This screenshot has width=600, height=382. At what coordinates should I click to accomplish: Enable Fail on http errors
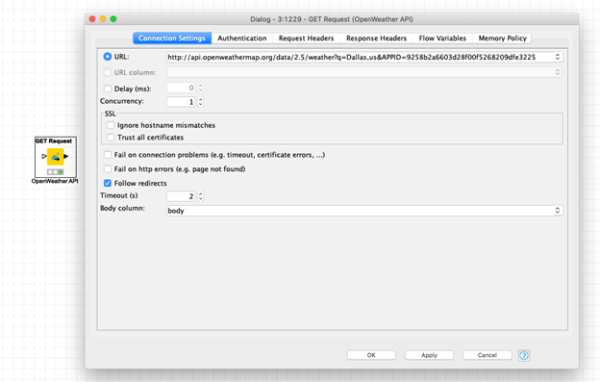(108, 169)
